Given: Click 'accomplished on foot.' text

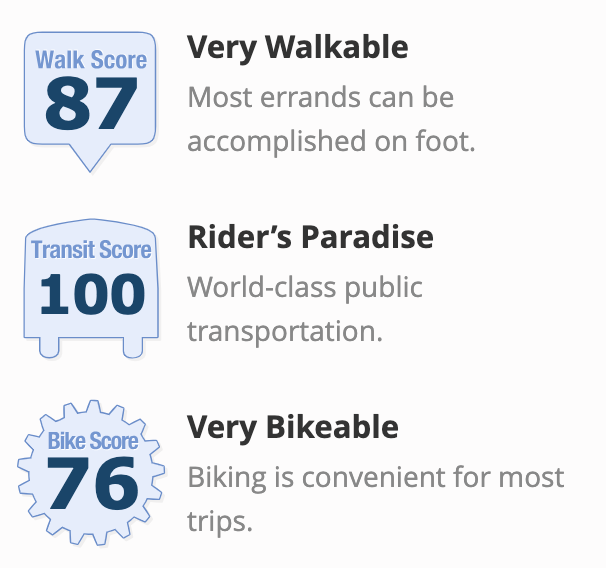Looking at the screenshot, I should coord(331,141).
